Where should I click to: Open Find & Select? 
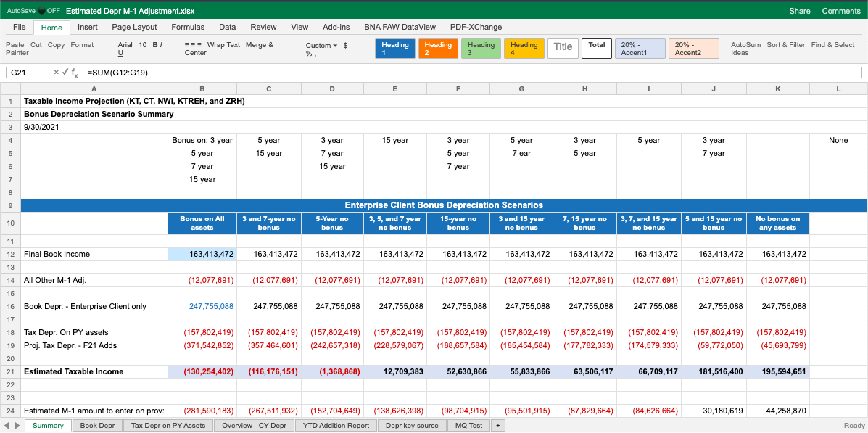833,45
